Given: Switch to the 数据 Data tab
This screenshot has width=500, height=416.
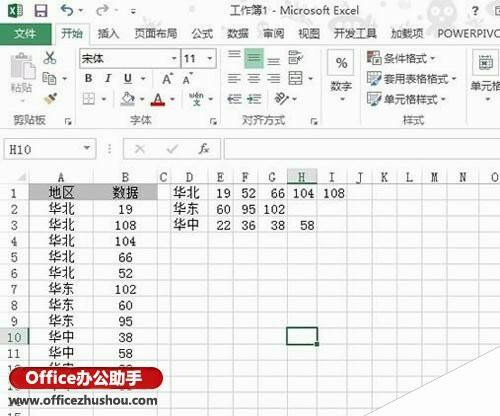Looking at the screenshot, I should coord(238,33).
